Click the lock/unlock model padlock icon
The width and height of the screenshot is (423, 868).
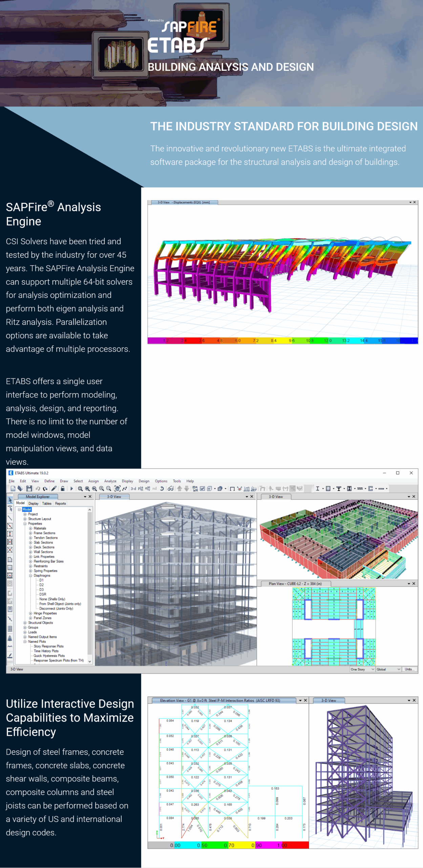(x=63, y=489)
